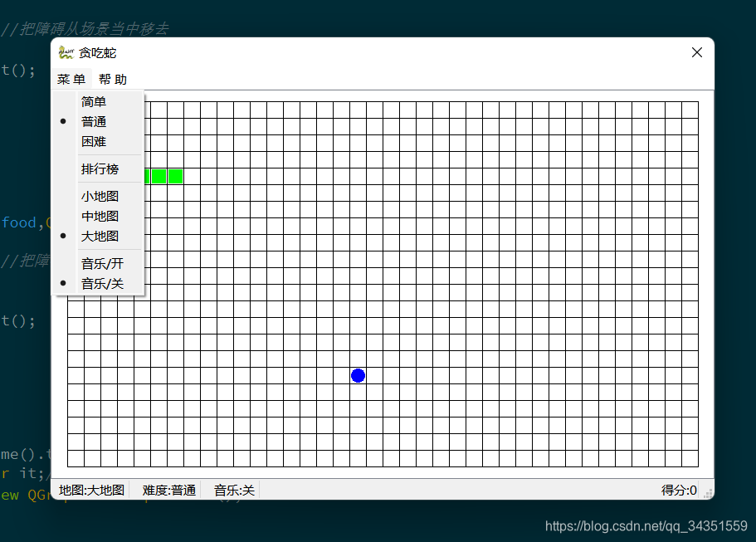
Task: Click the 地图:大地图 status bar entry
Action: (91, 491)
